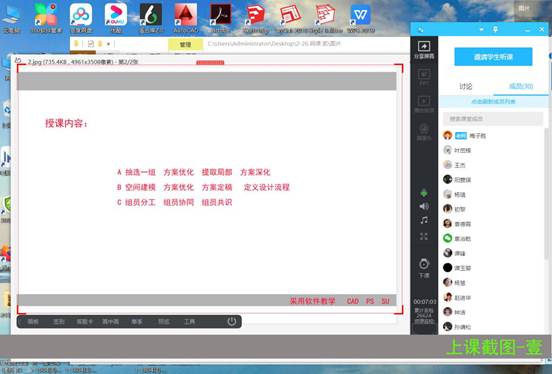Click the last text tool on screen-share toolbar
This screenshot has height=374, width=552.
[189, 322]
